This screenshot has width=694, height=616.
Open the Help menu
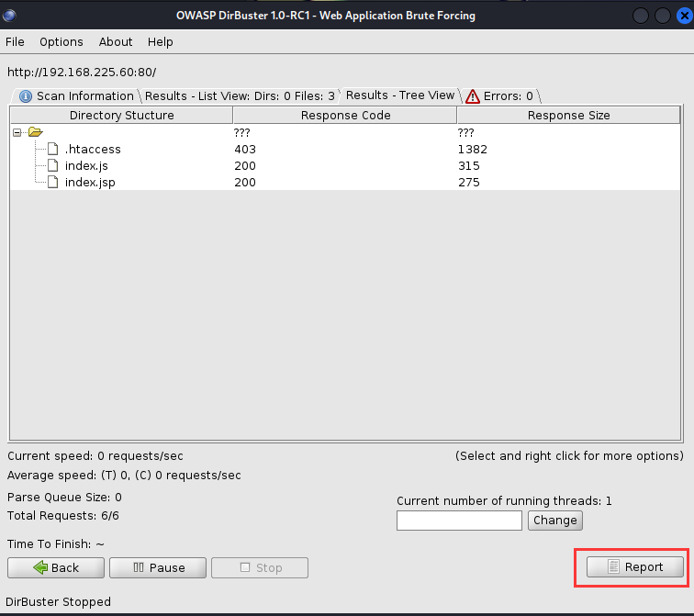point(161,42)
